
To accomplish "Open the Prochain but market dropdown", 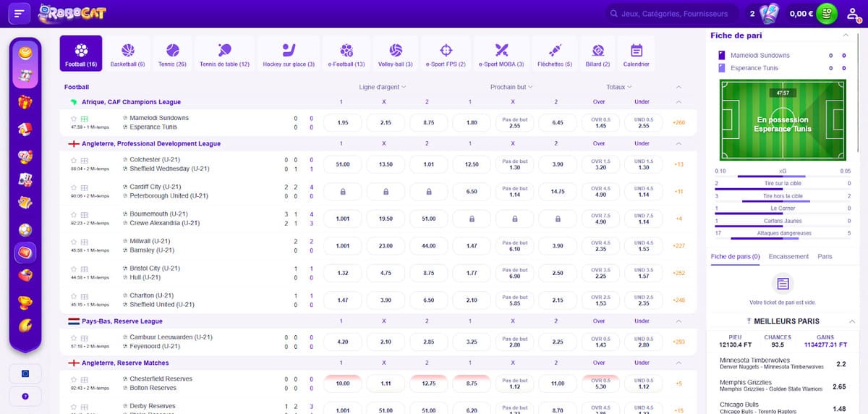I will click(511, 87).
